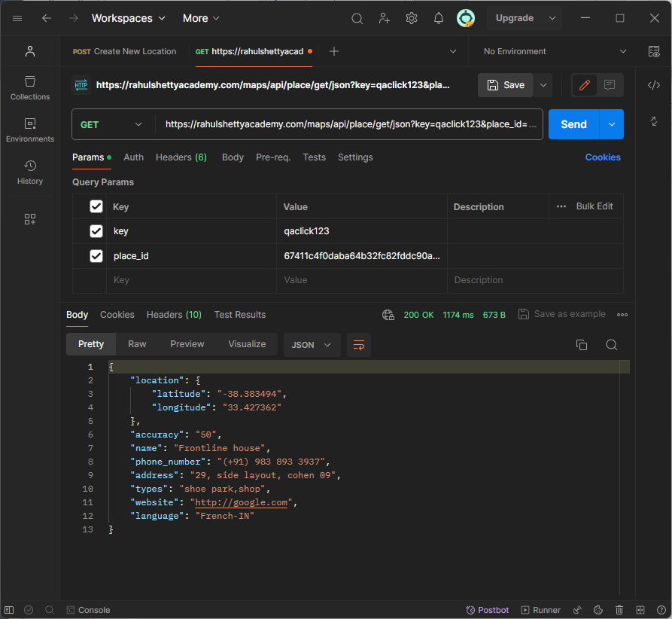Open the settings gear icon
Screen dimensions: 672x619
(412, 18)
